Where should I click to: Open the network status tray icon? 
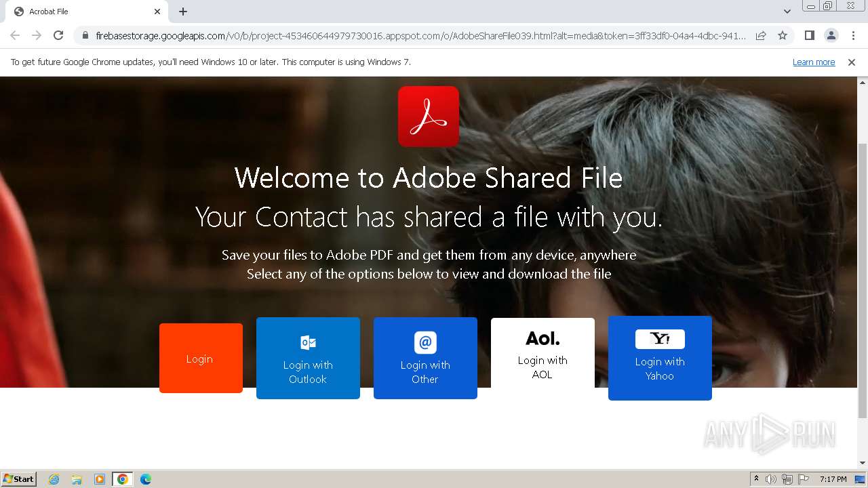(787, 479)
